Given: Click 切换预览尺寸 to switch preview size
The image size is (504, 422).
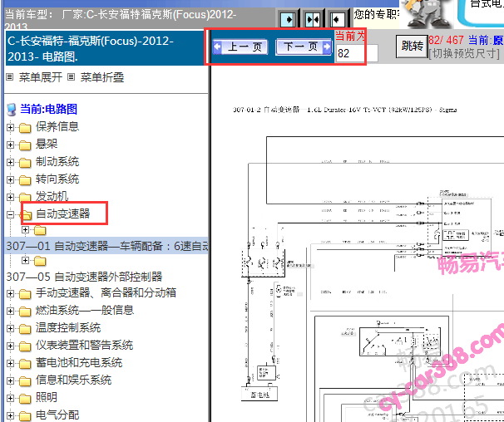Looking at the screenshot, I should [464, 53].
